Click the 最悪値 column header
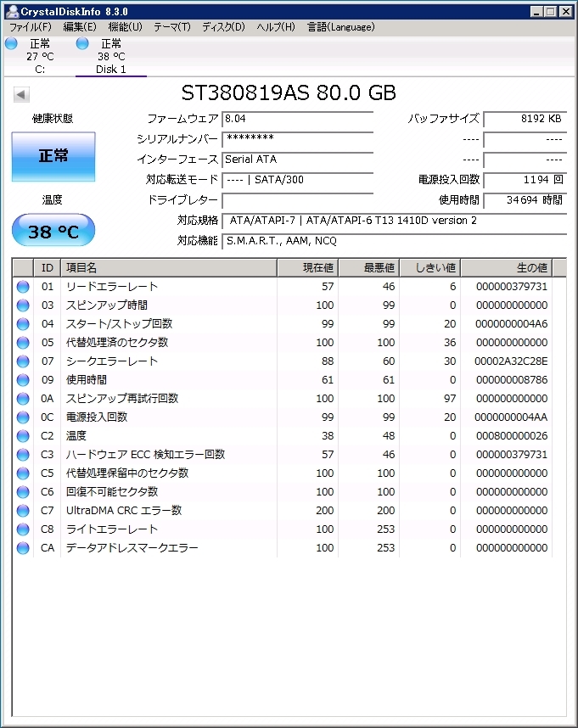 [x=369, y=268]
